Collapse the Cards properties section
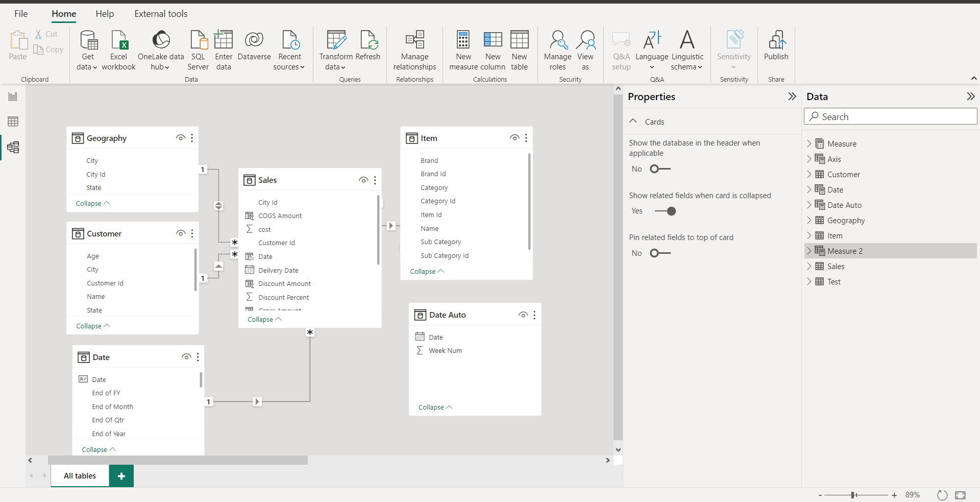The image size is (980, 502). [633, 122]
